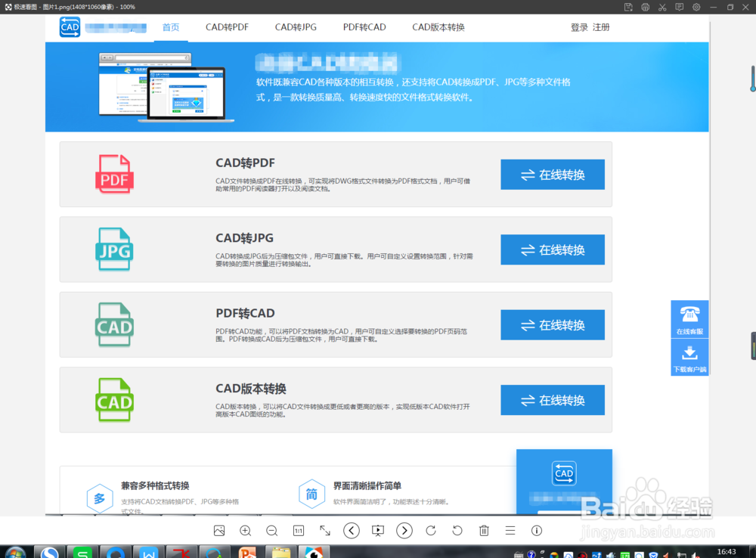Click 在线转换 button for CAD转PDF
This screenshot has width=756, height=558.
click(552, 174)
